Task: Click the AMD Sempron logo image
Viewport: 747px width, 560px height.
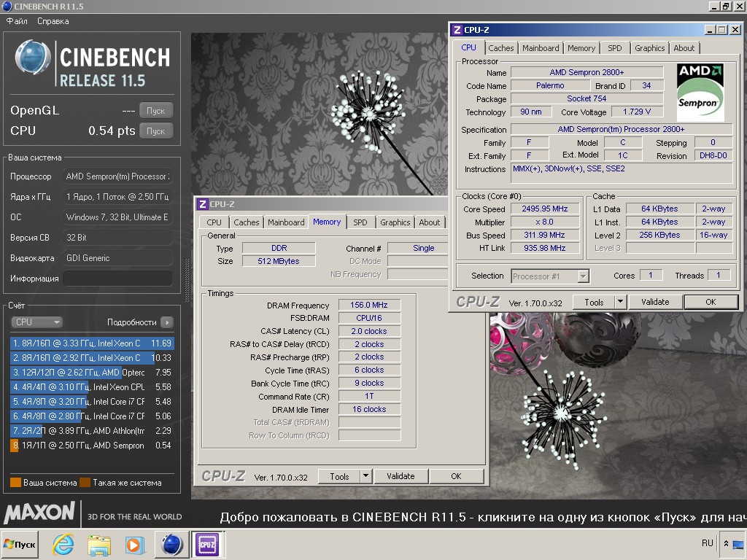Action: pos(700,93)
